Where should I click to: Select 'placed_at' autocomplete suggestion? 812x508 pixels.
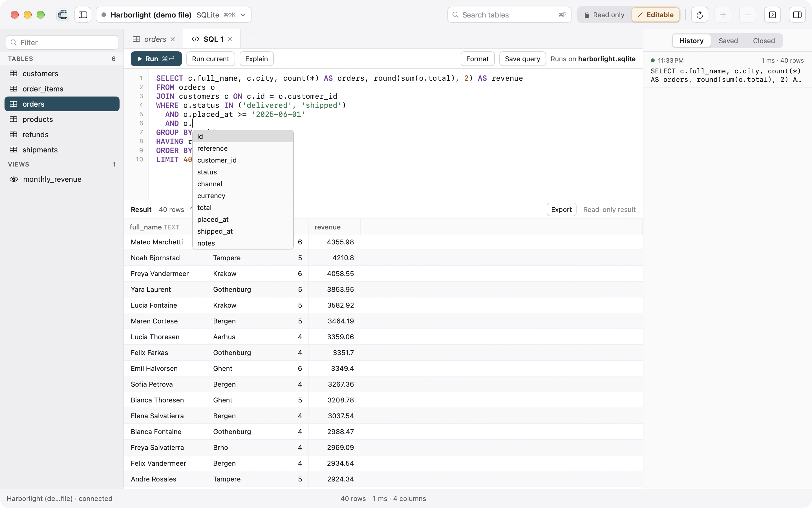pos(243,219)
